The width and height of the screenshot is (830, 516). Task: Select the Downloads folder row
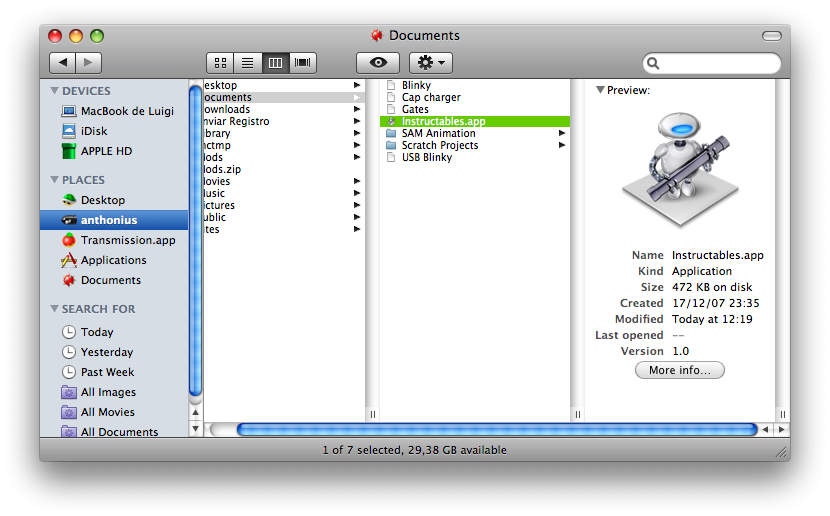(284, 109)
